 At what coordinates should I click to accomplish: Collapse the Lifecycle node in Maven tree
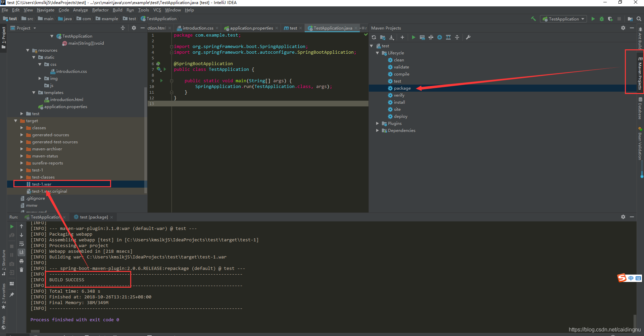[378, 53]
